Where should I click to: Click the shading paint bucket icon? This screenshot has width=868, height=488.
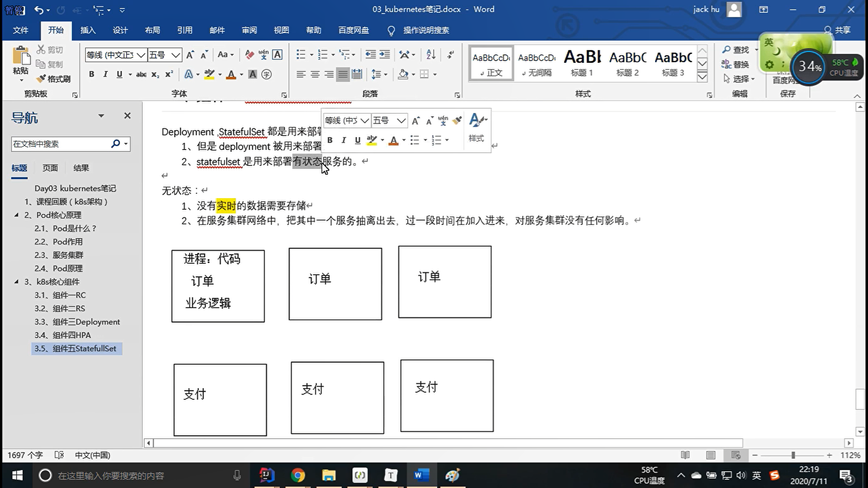(x=403, y=74)
